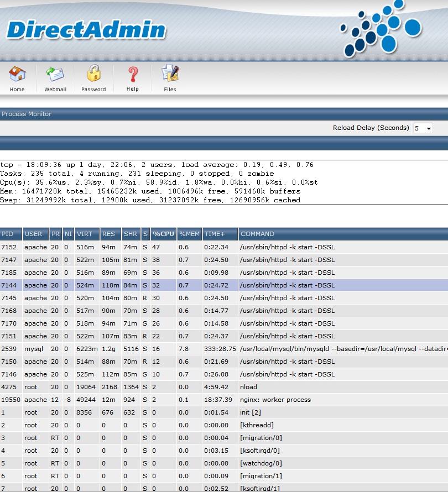Click the Reload Delay (Seconds) label
The image size is (448, 492).
tap(371, 128)
